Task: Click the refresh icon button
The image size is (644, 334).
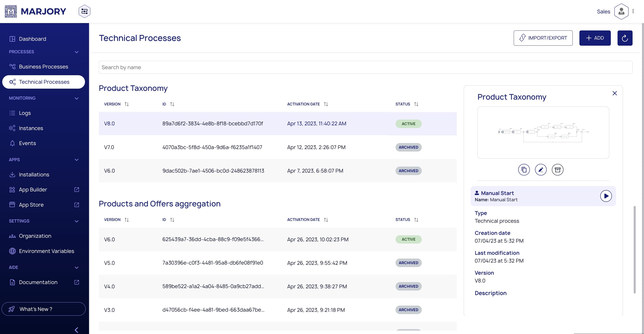Action: click(x=624, y=38)
